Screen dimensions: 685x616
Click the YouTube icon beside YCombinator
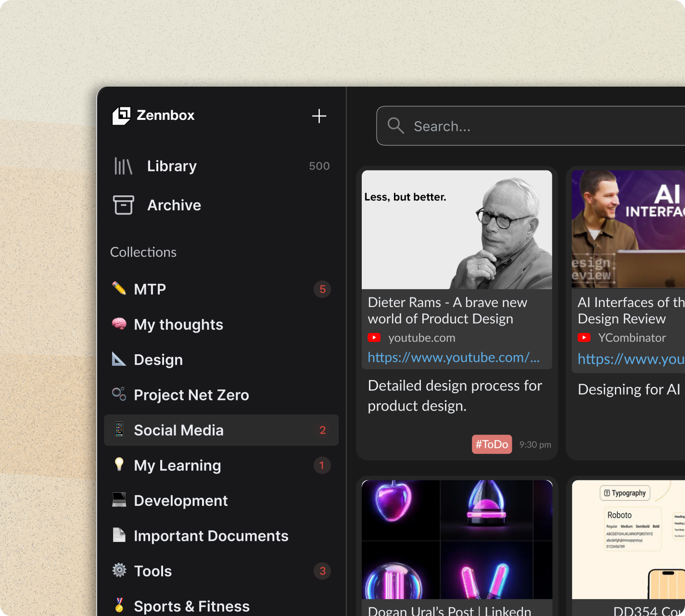click(x=584, y=338)
